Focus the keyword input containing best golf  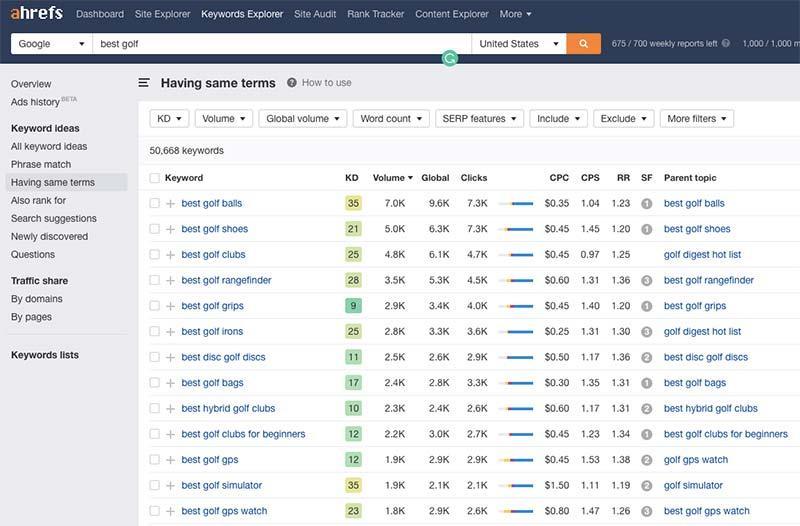282,44
